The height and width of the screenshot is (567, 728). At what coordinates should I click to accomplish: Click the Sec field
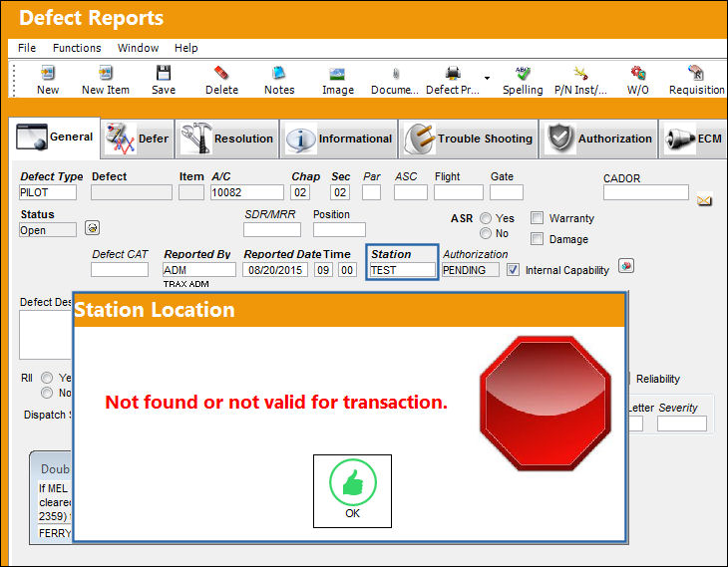340,192
